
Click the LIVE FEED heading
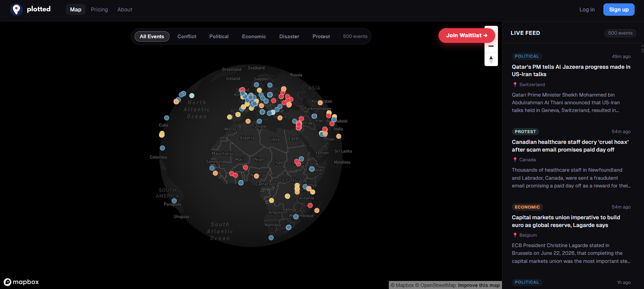point(525,33)
